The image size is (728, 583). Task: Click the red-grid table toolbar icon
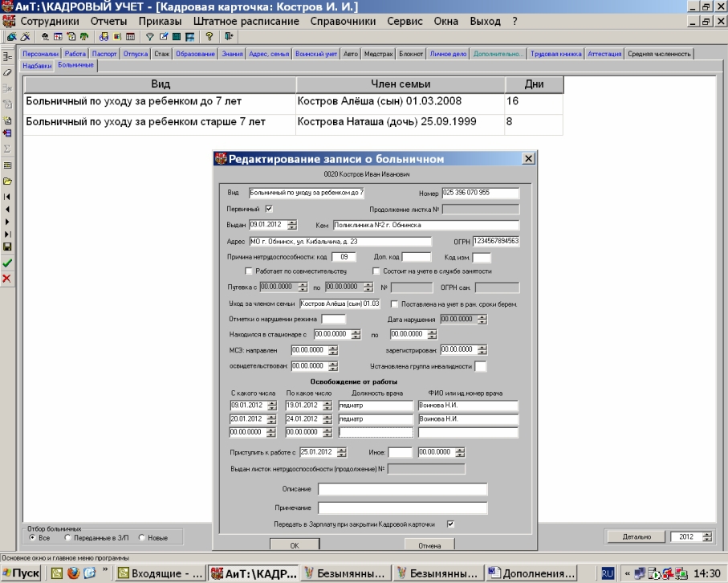[131, 37]
